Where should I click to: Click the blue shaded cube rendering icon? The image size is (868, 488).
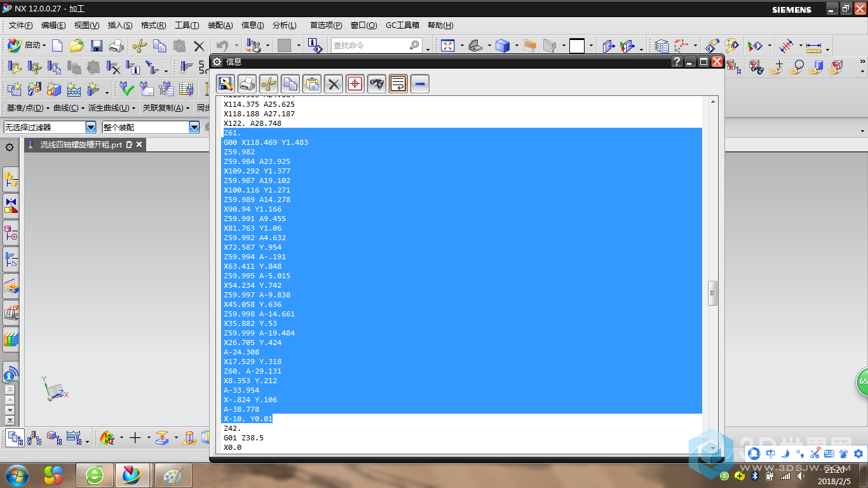[503, 45]
